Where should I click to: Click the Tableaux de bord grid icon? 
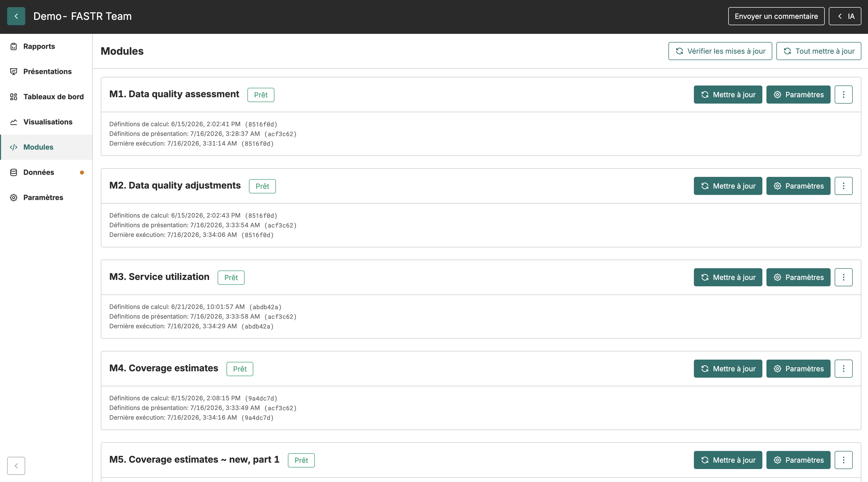point(13,97)
